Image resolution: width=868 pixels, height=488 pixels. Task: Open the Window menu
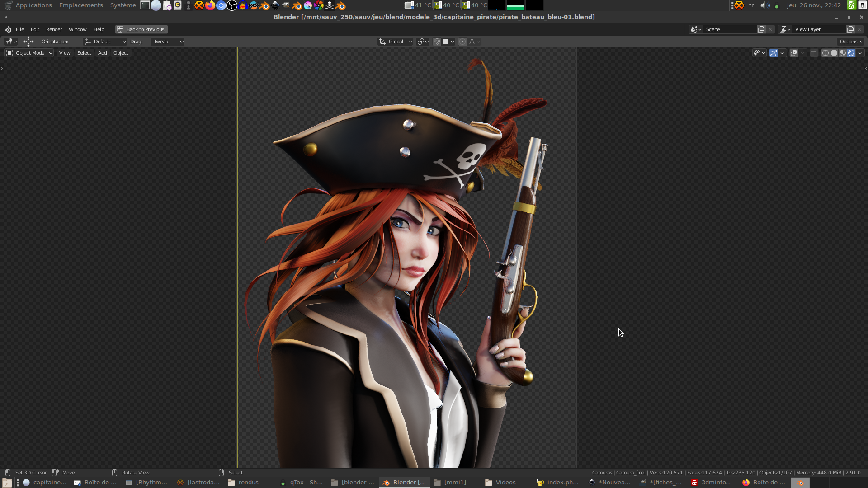pyautogui.click(x=77, y=29)
